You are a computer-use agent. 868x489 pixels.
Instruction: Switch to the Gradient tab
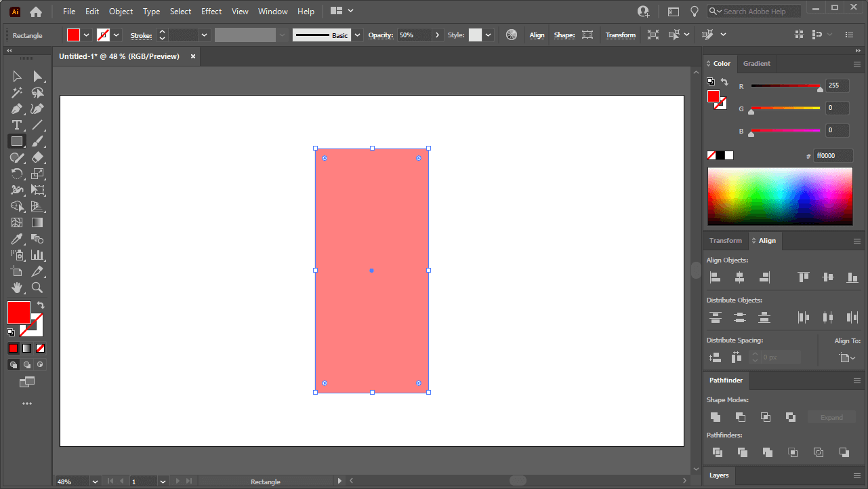point(757,63)
